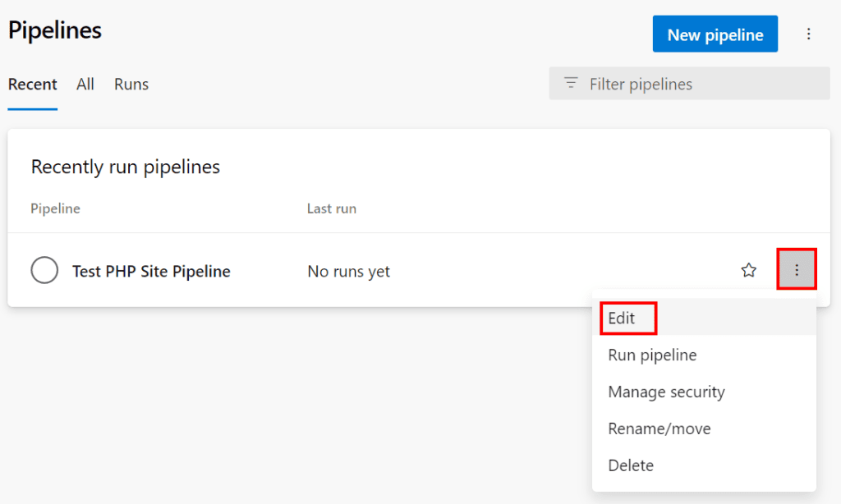Select Run pipeline from the menu

[651, 355]
